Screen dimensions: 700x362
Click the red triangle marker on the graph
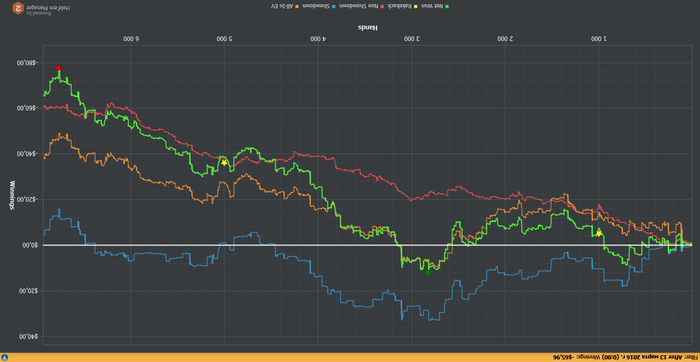[x=58, y=68]
